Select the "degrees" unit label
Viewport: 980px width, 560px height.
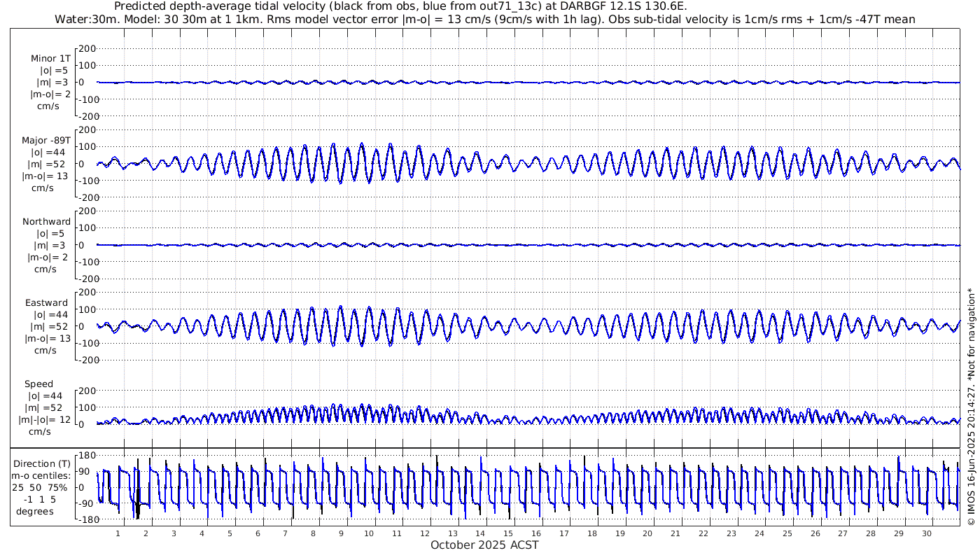tap(35, 512)
